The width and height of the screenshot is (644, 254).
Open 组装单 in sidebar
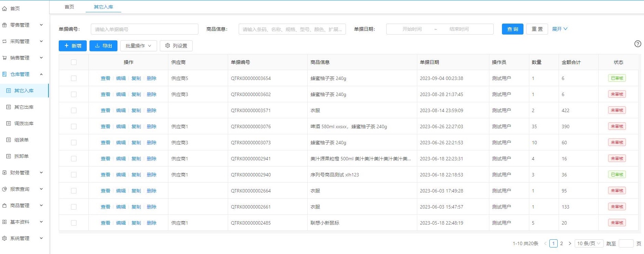click(22, 140)
